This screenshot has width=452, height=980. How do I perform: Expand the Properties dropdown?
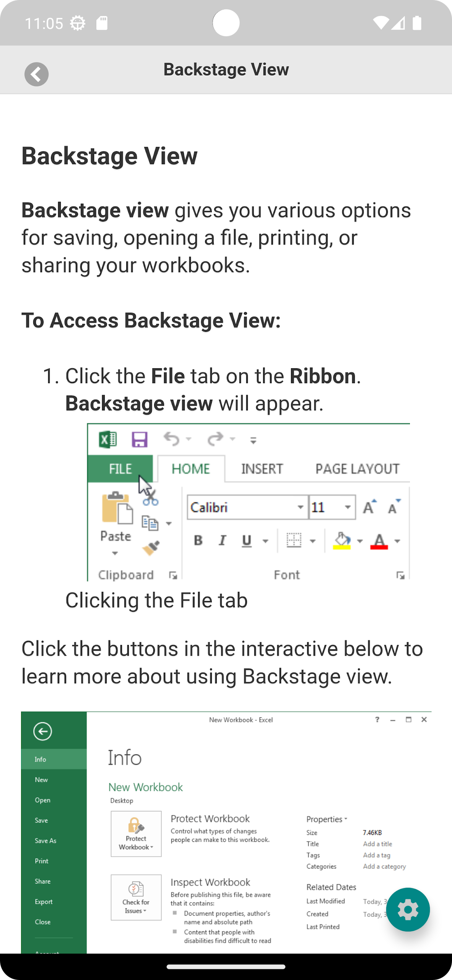(x=327, y=819)
